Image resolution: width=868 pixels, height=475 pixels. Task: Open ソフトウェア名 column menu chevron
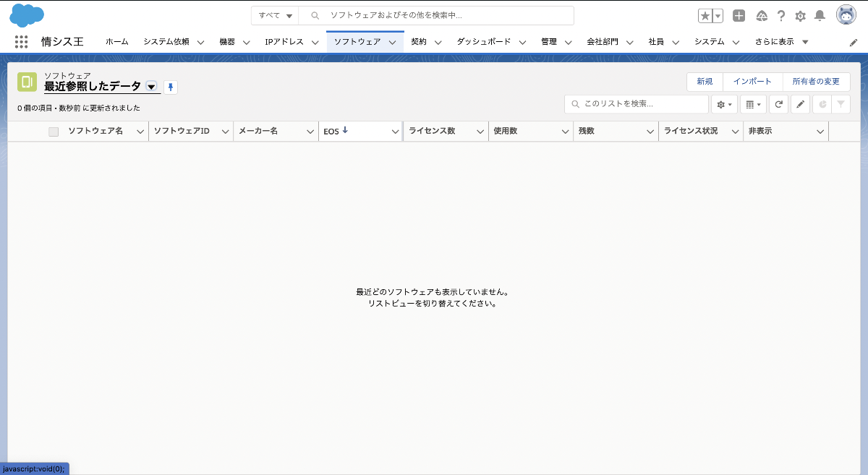[140, 132]
